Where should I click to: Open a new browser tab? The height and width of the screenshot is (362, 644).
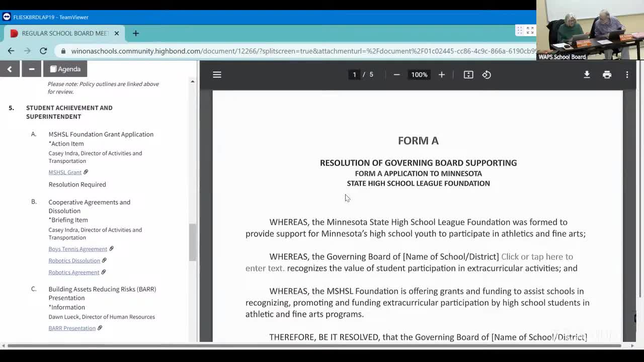[x=135, y=33]
